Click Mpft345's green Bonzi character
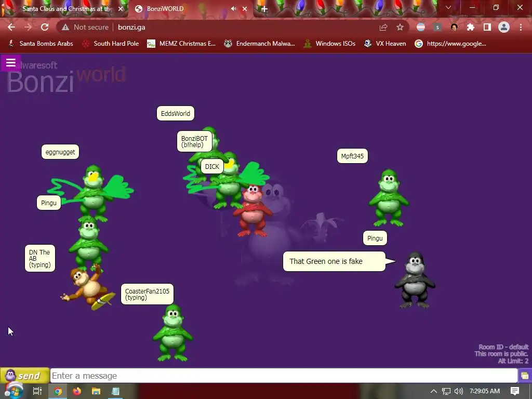This screenshot has height=399, width=532. pos(389,198)
